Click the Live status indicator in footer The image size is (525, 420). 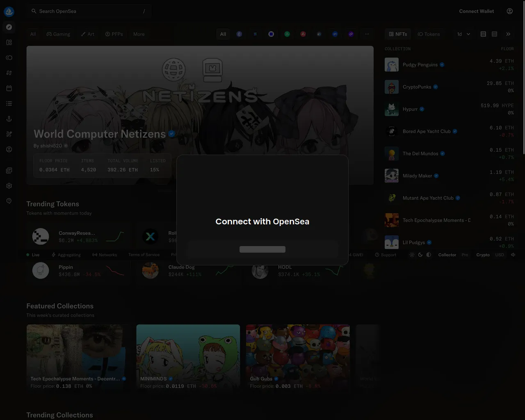(x=33, y=255)
